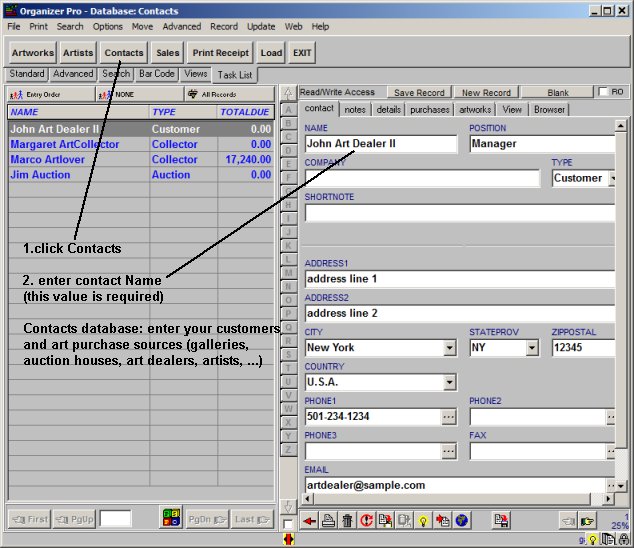
Task: Click the TOTALDUE column header
Action: click(245, 112)
